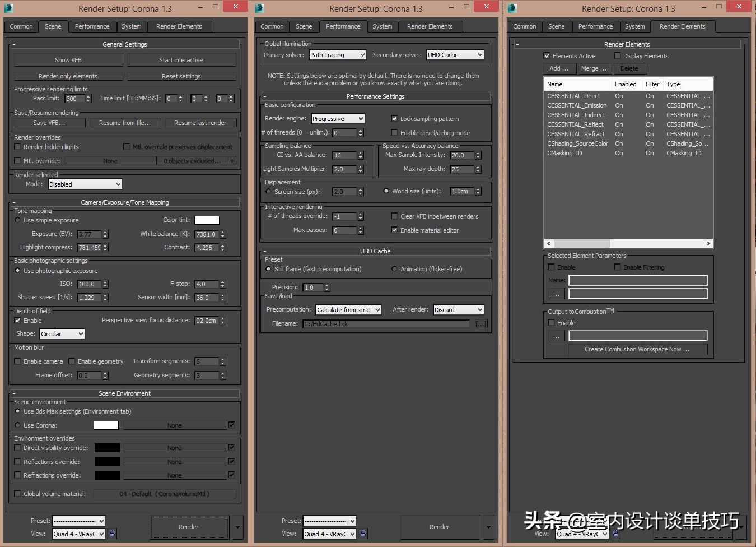Click browse button in Output to Combustion
Screen dimensions: 756x547
tap(556, 336)
